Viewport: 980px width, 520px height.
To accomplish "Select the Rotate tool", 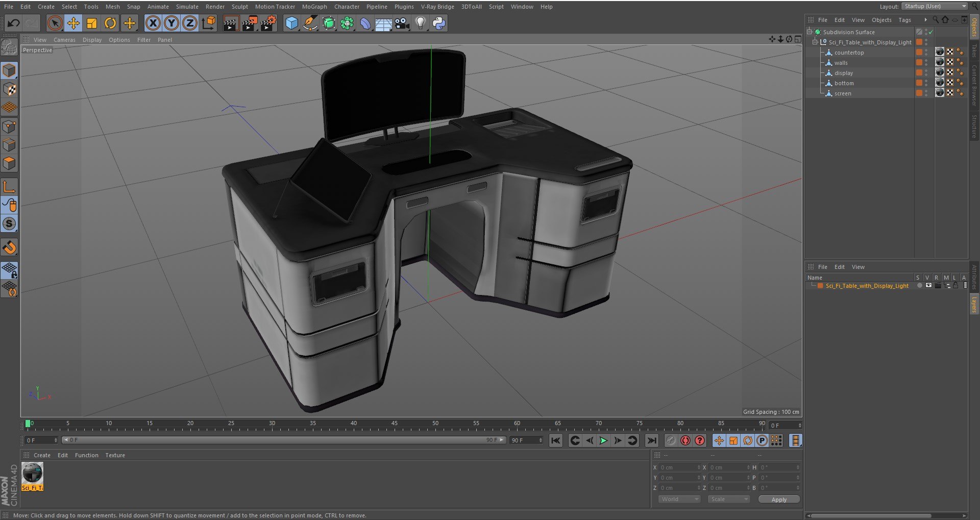I will [x=110, y=23].
